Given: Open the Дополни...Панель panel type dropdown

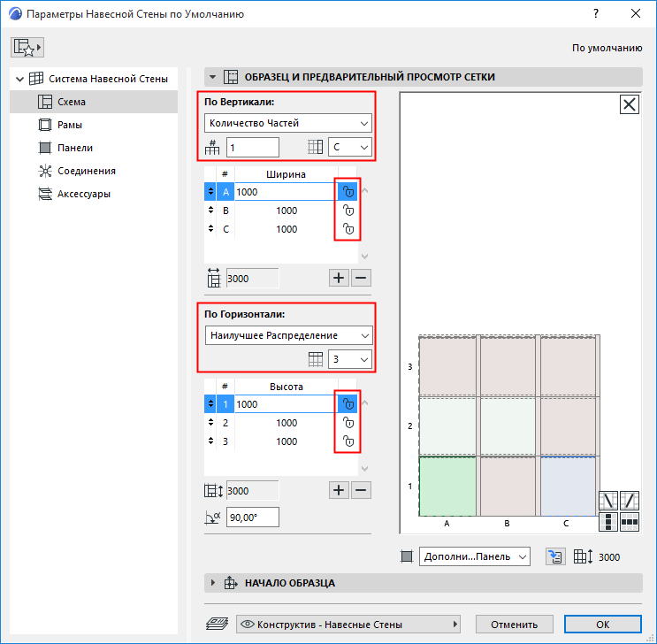Looking at the screenshot, I should (475, 556).
